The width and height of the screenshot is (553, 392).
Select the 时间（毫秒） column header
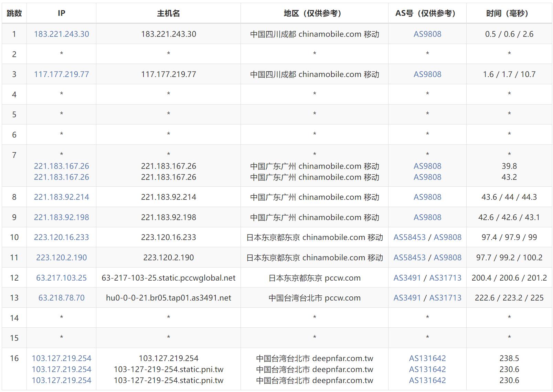point(509,13)
